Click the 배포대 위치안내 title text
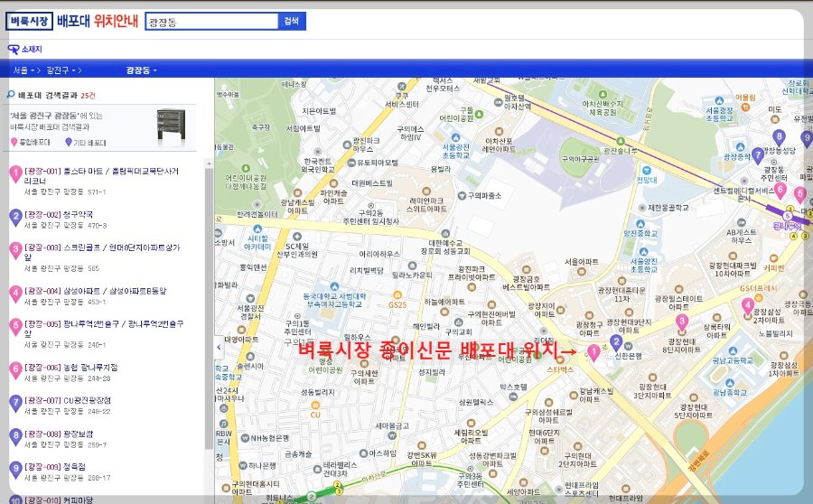This screenshot has height=504, width=813. click(98, 22)
